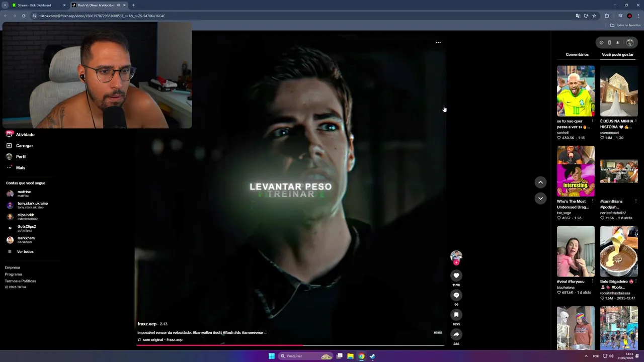Image resolution: width=644 pixels, height=362 pixels.
Task: Click the phone app icon in the top pill
Action: [609, 43]
